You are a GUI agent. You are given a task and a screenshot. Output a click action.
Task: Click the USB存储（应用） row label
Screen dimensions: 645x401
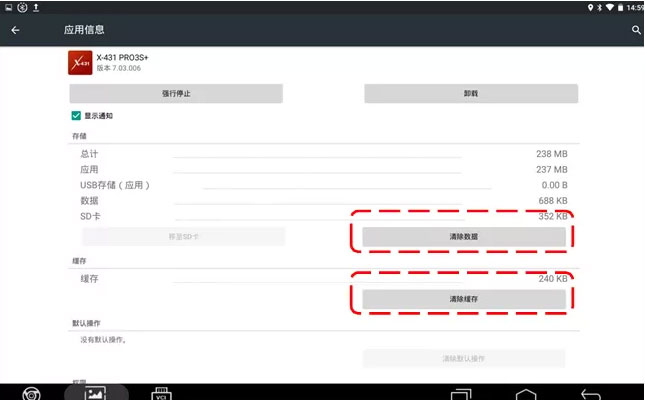click(x=115, y=185)
